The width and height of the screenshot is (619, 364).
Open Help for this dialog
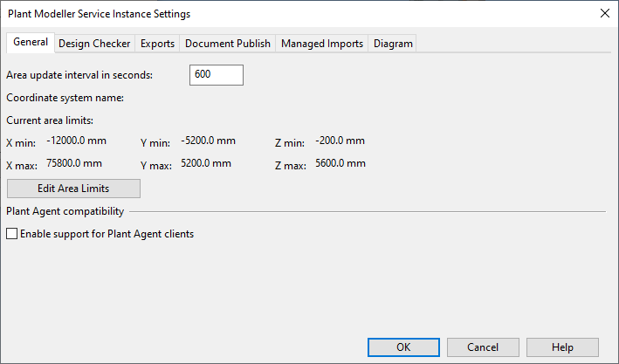point(562,347)
